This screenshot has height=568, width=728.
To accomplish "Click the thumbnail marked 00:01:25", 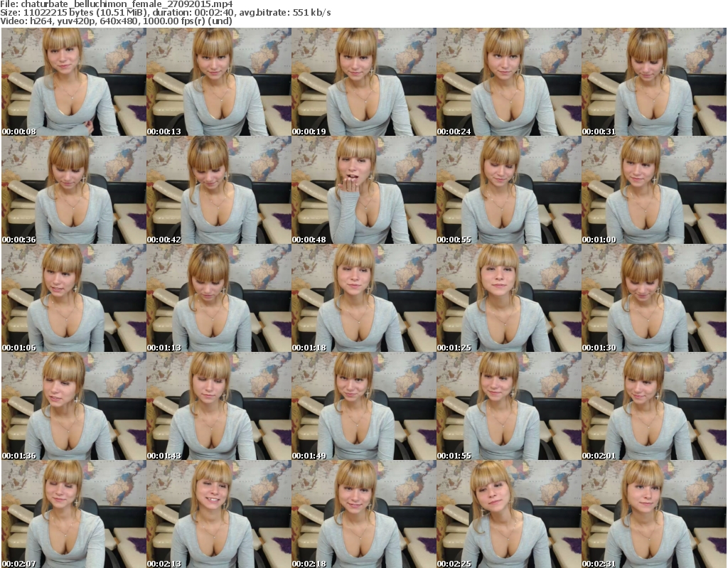I will coord(509,298).
